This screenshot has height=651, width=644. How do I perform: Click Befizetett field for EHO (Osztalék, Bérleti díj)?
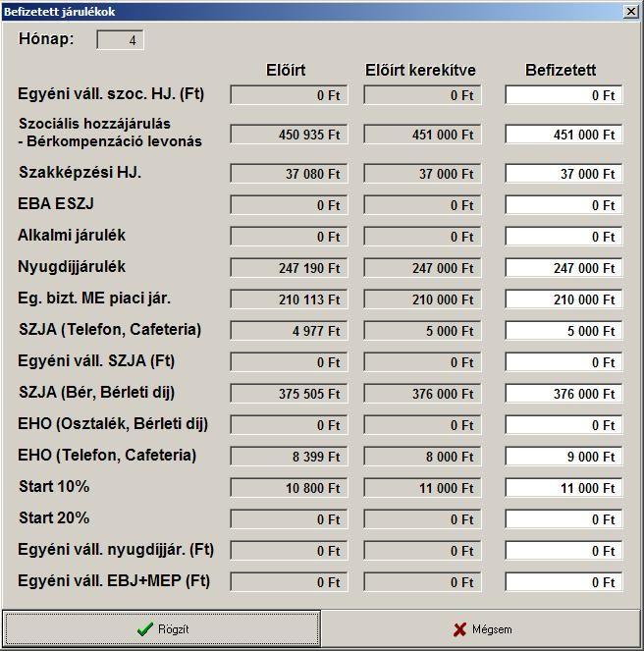[x=563, y=425]
